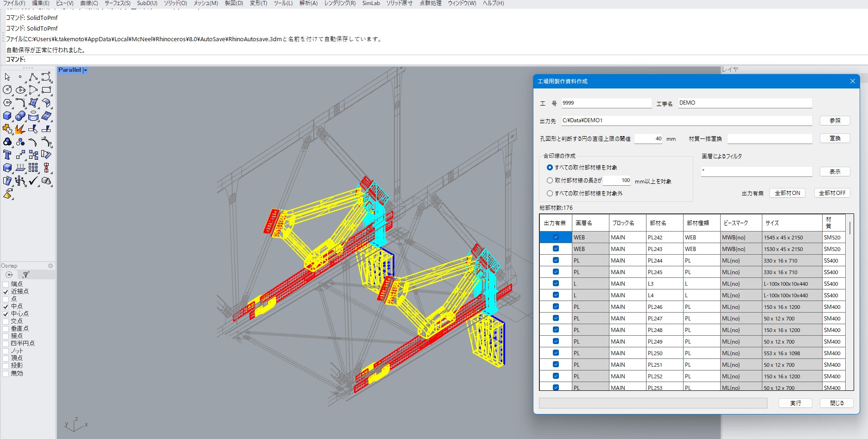
Task: Click the Explode tool icon
Action: pos(20,129)
